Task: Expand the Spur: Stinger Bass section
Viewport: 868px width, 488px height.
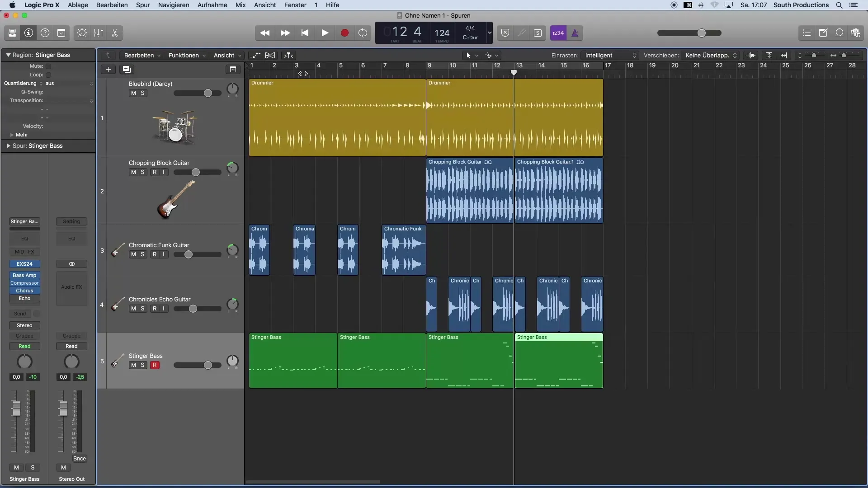Action: click(8, 146)
